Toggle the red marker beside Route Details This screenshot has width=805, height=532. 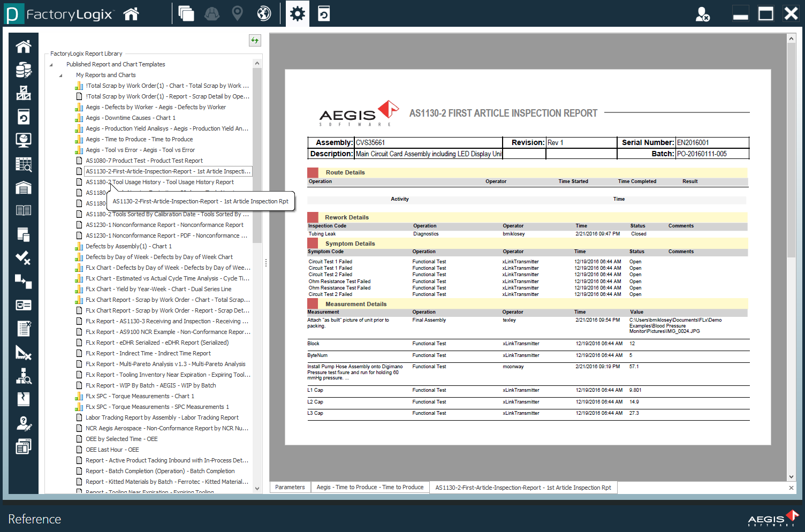pos(313,172)
